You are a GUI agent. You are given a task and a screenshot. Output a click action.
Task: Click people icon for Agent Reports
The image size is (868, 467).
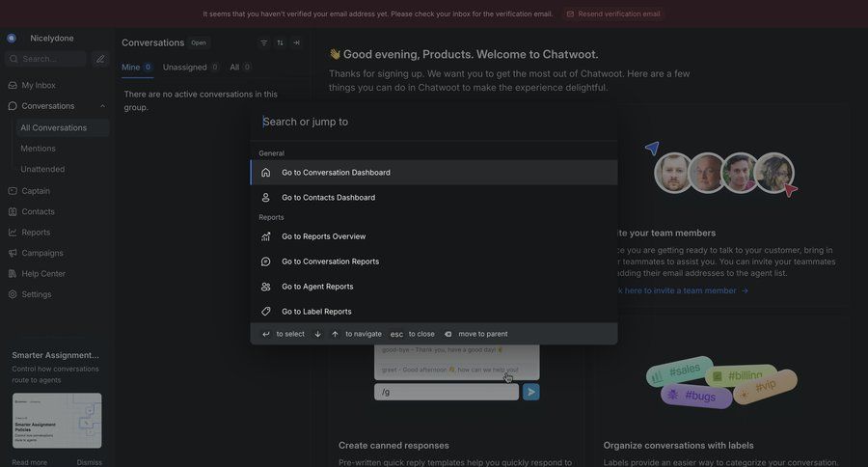point(266,287)
